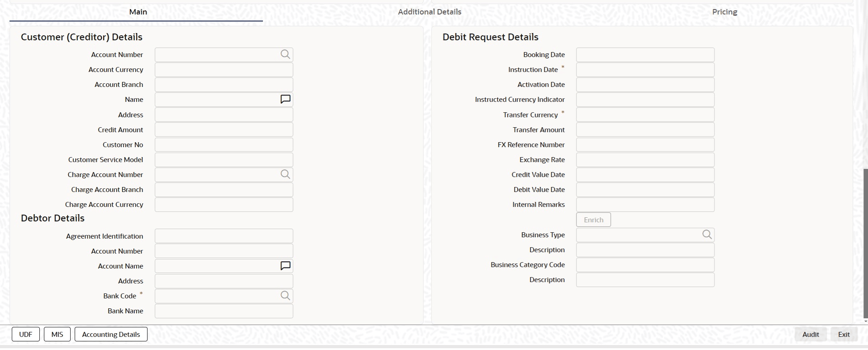Focus the Debtor Account Number field
This screenshot has height=350, width=868.
pyautogui.click(x=224, y=251)
